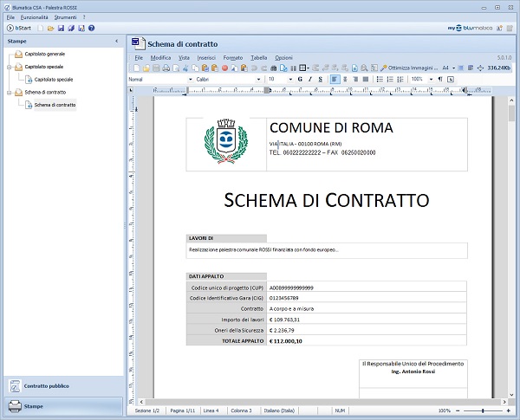The image size is (520, 420).
Task: Toggle underline formatting
Action: pos(320,79)
